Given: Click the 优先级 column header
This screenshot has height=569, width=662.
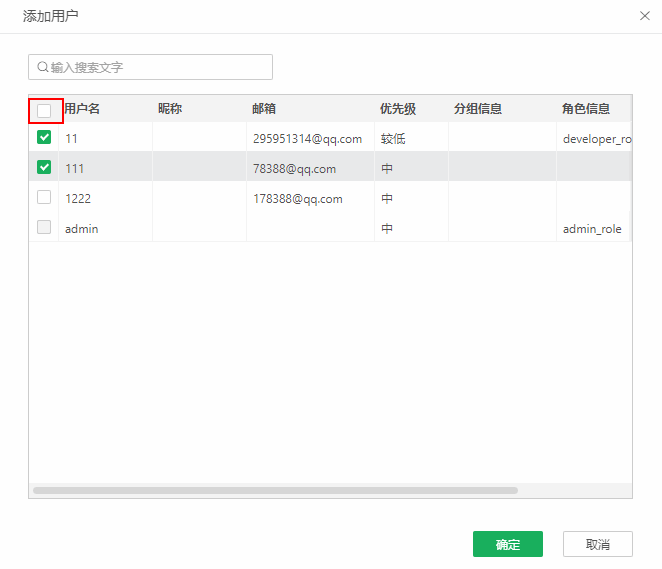Looking at the screenshot, I should coord(398,109).
